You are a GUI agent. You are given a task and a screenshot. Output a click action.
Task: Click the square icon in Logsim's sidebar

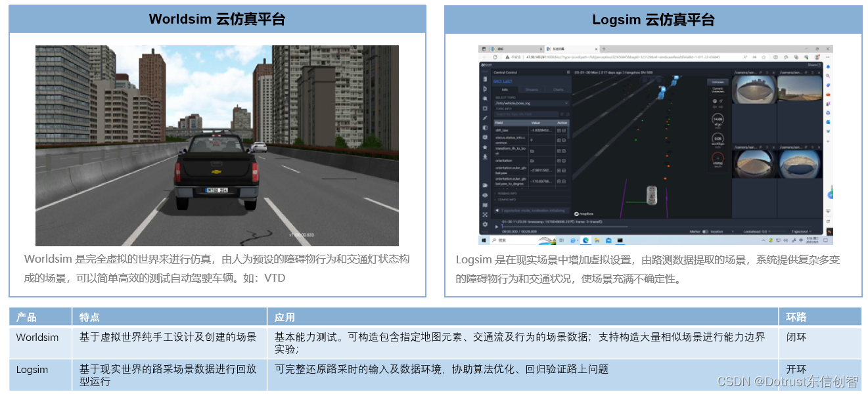(x=485, y=108)
